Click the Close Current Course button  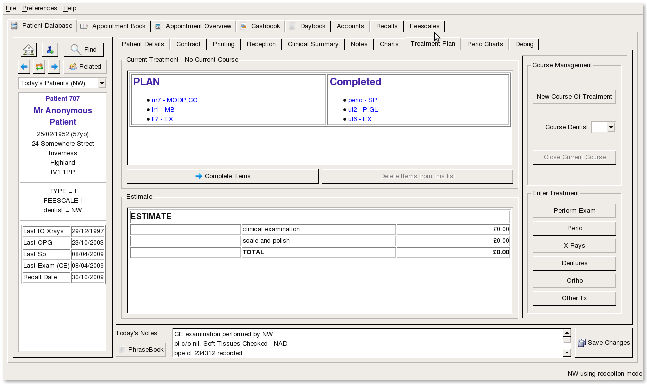[x=574, y=157]
